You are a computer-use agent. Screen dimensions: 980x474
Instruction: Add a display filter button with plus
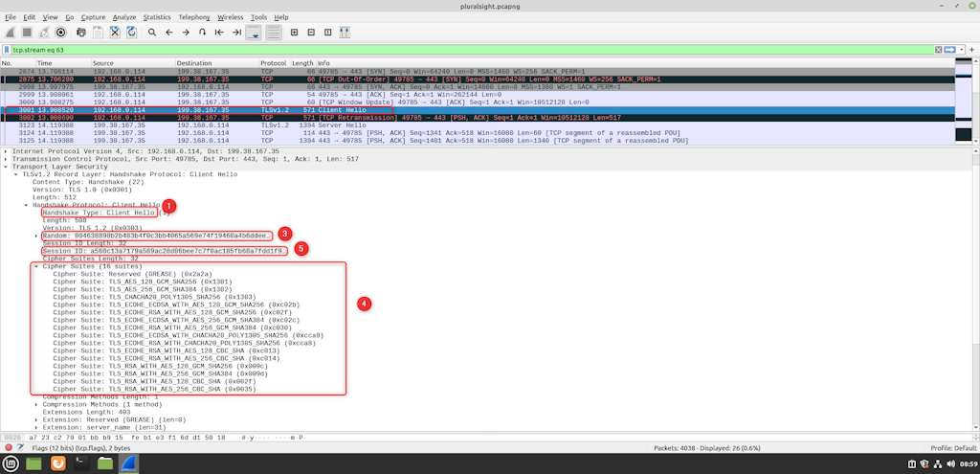972,50
